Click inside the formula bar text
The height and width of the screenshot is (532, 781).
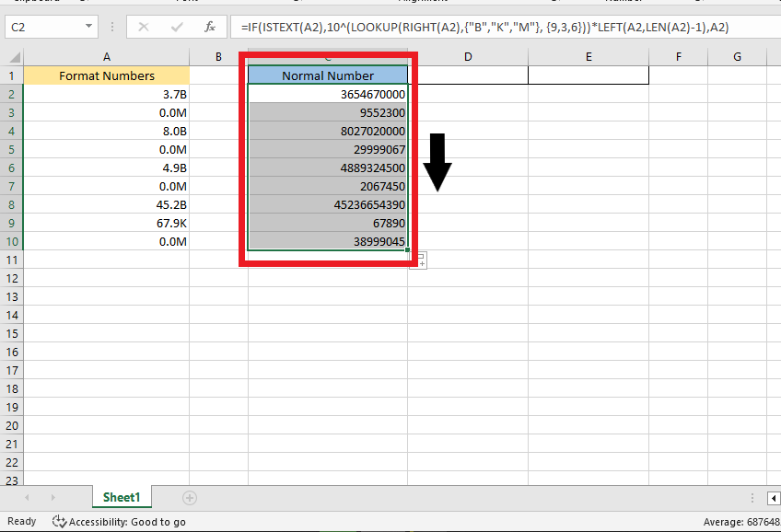tap(484, 27)
